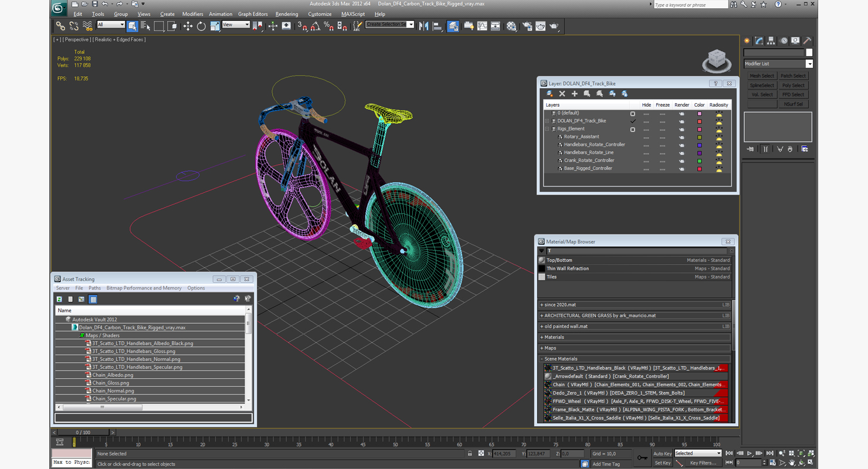Image resolution: width=868 pixels, height=469 pixels.
Task: Open the Rendering menu
Action: pyautogui.click(x=287, y=14)
